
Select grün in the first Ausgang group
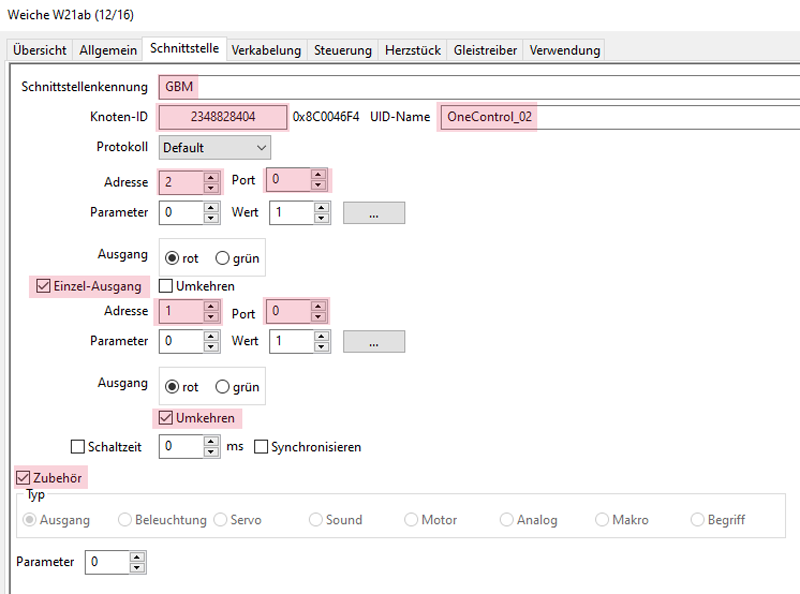pyautogui.click(x=222, y=258)
